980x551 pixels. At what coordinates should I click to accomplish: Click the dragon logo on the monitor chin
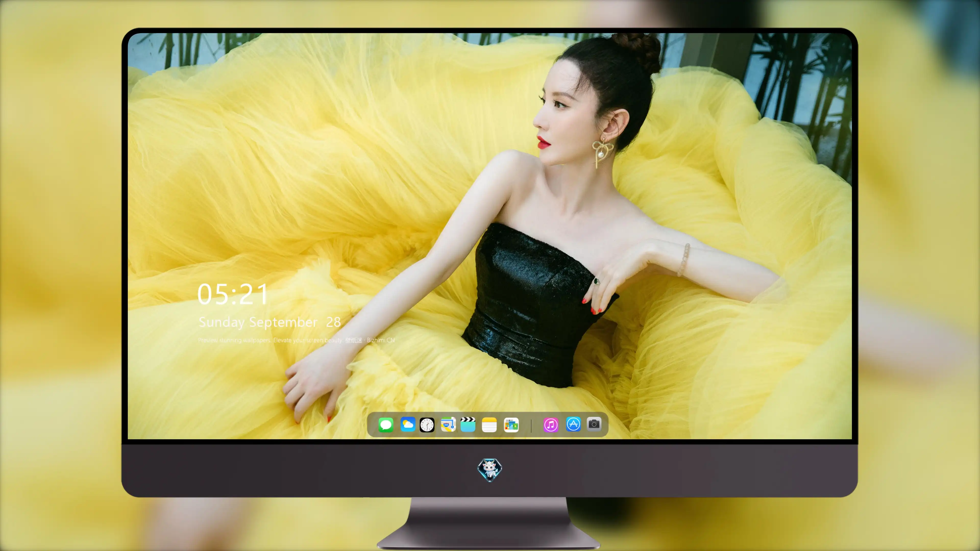click(490, 470)
